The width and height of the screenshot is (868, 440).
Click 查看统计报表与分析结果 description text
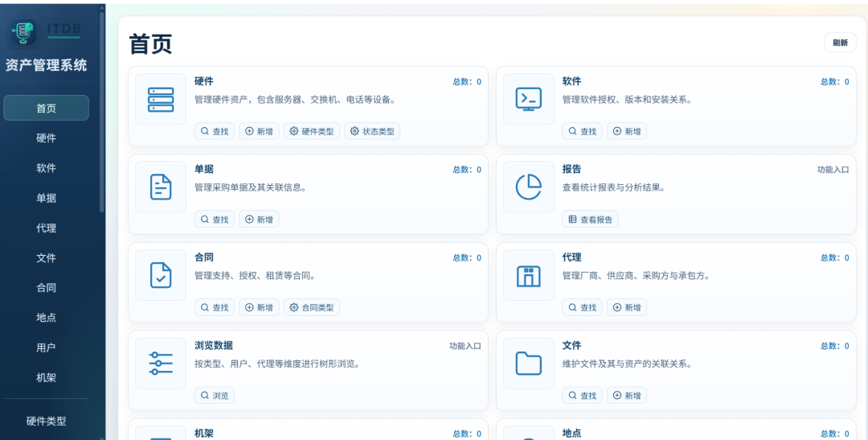coord(613,187)
